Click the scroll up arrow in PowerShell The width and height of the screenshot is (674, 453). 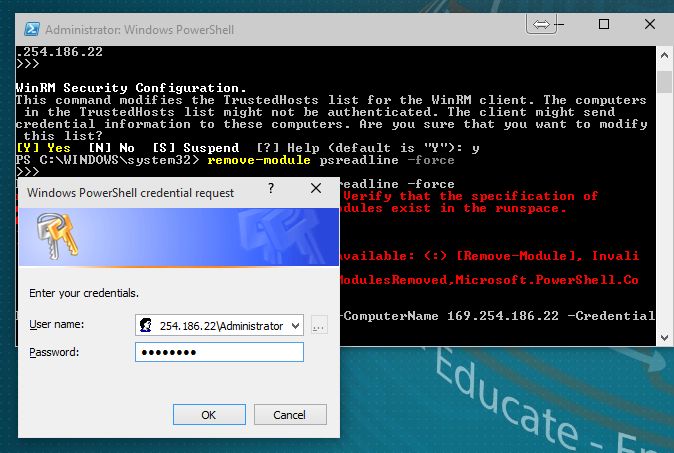pyautogui.click(x=665, y=55)
